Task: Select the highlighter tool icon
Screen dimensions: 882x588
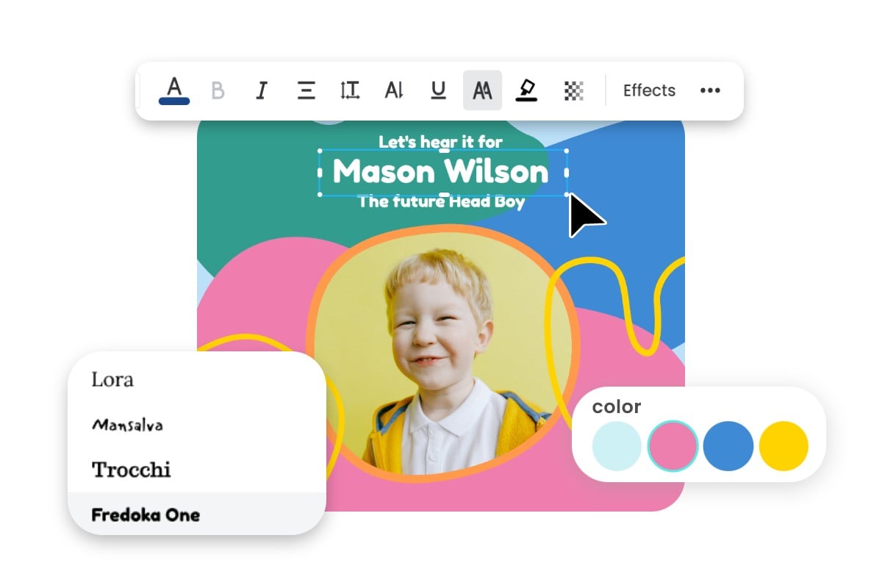Action: pyautogui.click(x=528, y=90)
